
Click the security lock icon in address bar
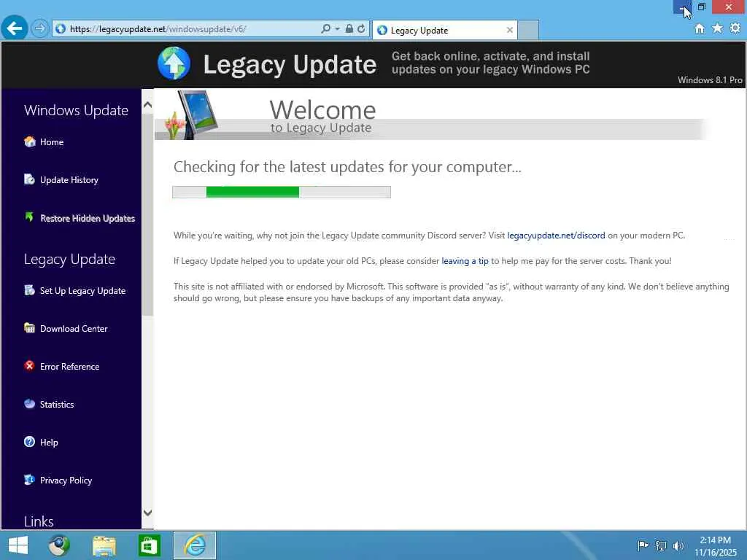(x=349, y=28)
